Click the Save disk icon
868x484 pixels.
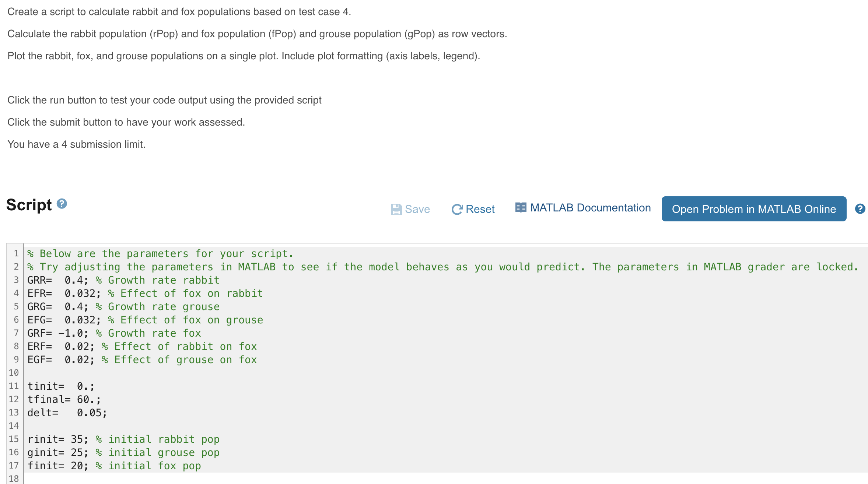click(x=396, y=209)
